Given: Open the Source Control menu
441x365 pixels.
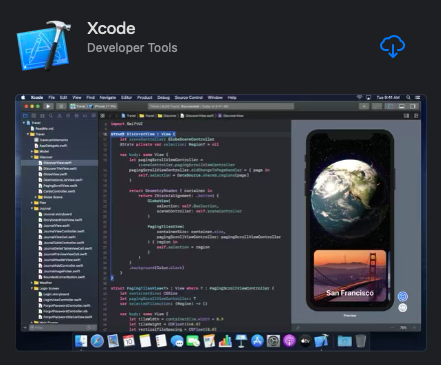Looking at the screenshot, I should click(189, 98).
